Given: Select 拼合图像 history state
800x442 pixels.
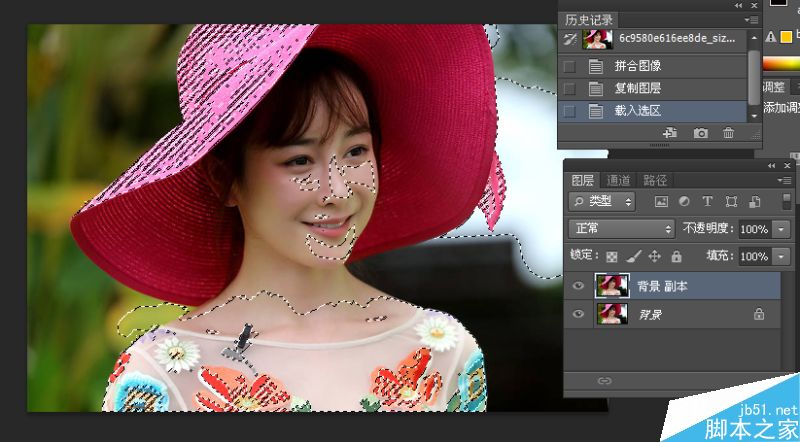Looking at the screenshot, I should pos(653,66).
